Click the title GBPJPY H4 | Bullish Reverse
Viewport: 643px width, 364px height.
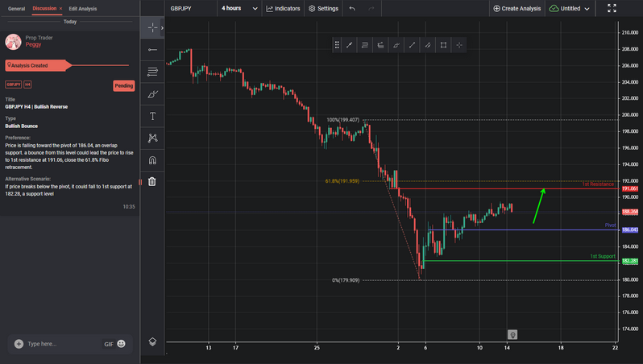coord(36,106)
